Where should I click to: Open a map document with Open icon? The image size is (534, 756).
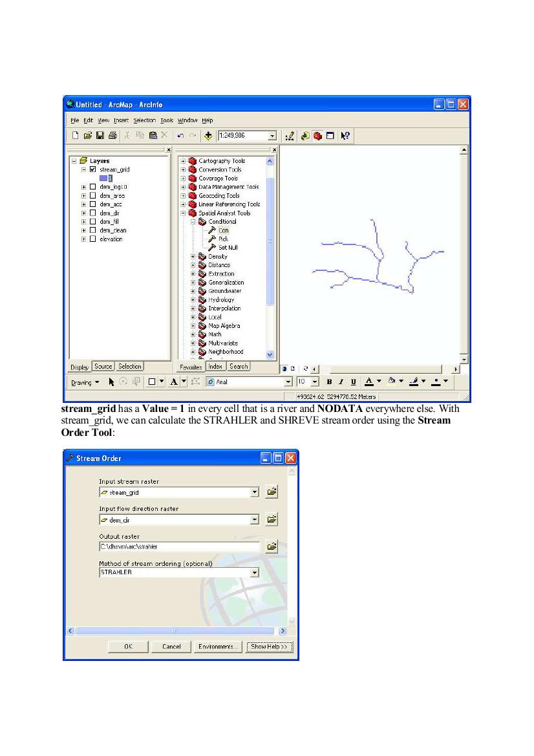88,135
